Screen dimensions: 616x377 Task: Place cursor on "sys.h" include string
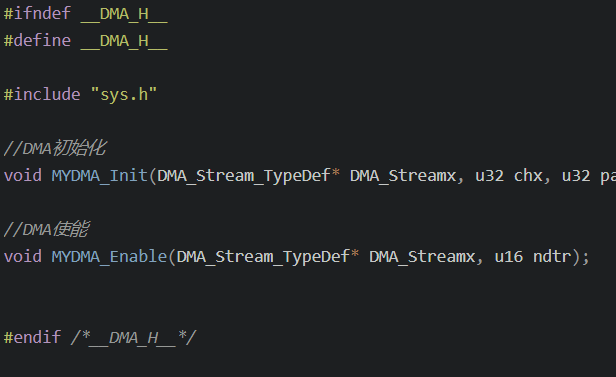[124, 95]
